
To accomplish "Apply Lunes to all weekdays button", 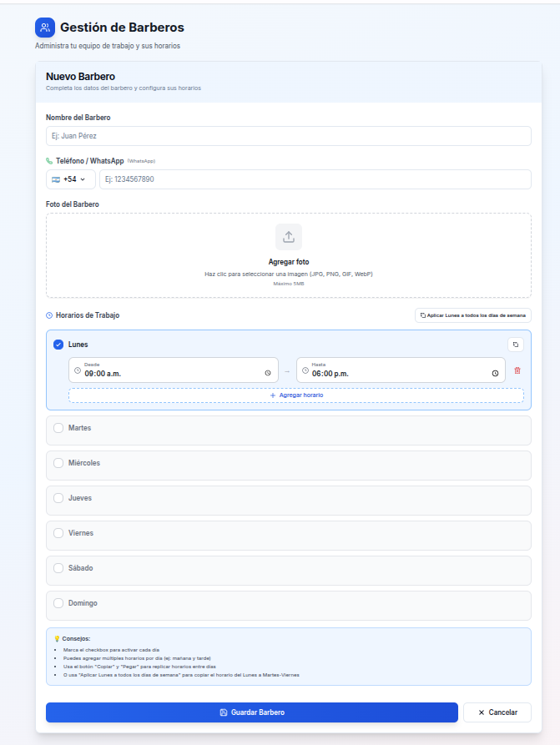I will pos(473,315).
